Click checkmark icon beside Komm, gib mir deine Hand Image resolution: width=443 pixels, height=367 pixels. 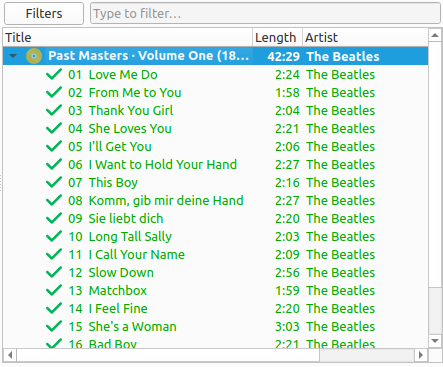[x=54, y=200]
